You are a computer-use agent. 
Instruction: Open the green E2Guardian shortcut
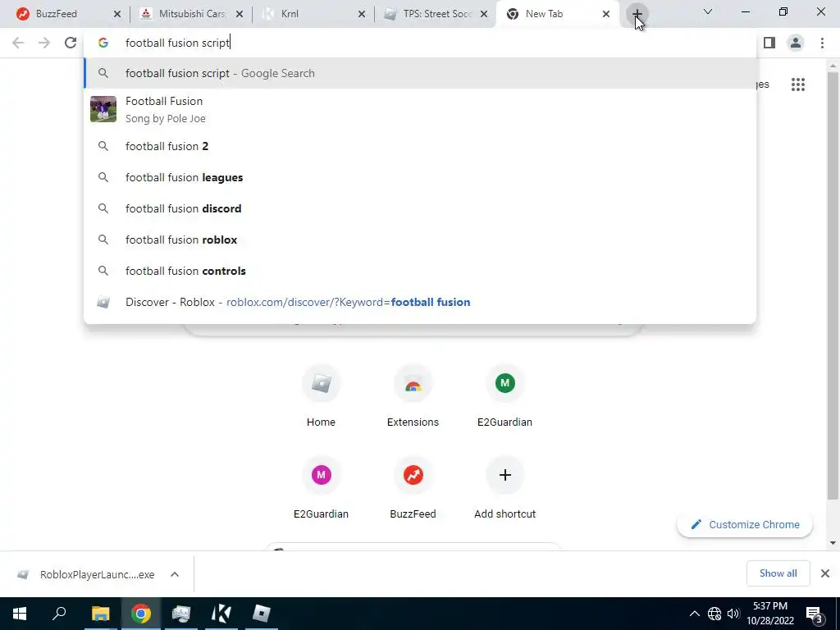pos(504,395)
